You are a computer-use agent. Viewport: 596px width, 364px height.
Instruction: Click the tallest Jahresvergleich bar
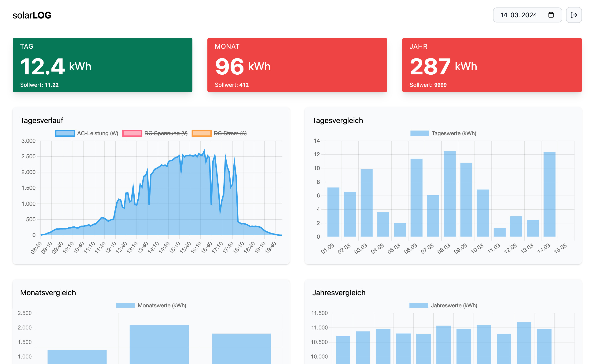click(x=524, y=343)
